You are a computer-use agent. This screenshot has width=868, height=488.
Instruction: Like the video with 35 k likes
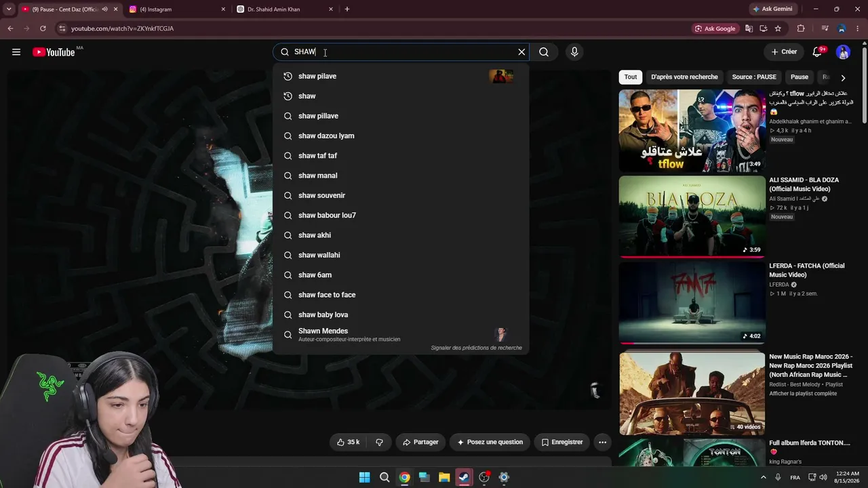pyautogui.click(x=348, y=442)
